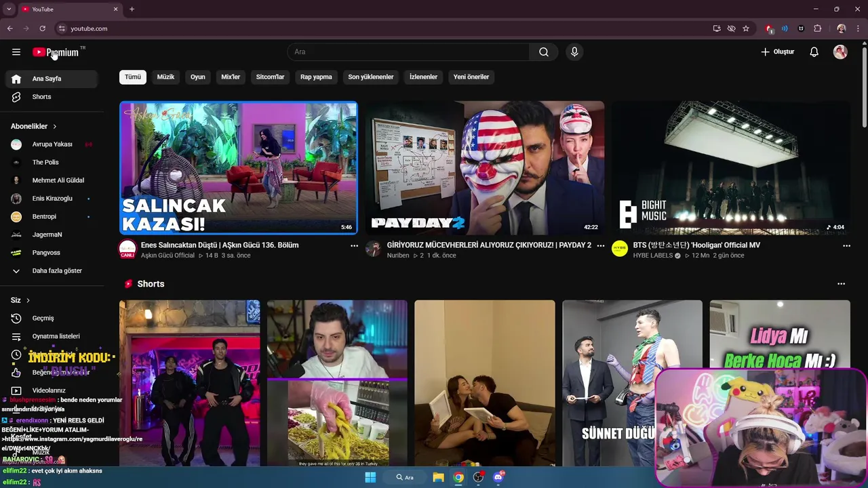Select the Mix'ler filter chip
This screenshot has width=868, height=488.
[231, 77]
